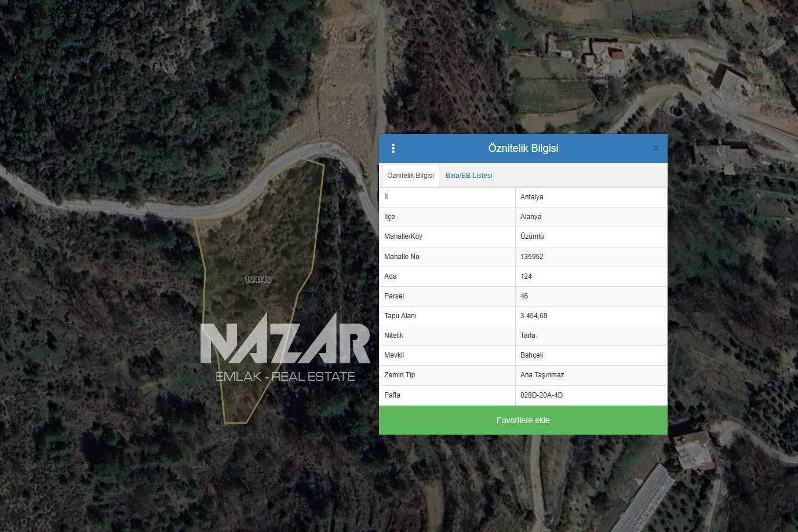Click the NAZAR Emlak logo watermark
The width and height of the screenshot is (798, 532).
pyautogui.click(x=285, y=348)
